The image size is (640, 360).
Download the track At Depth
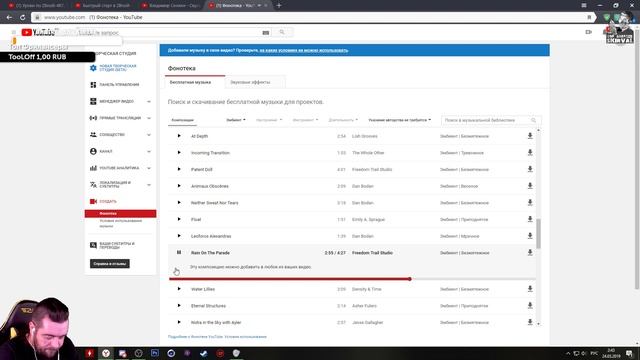click(530, 136)
